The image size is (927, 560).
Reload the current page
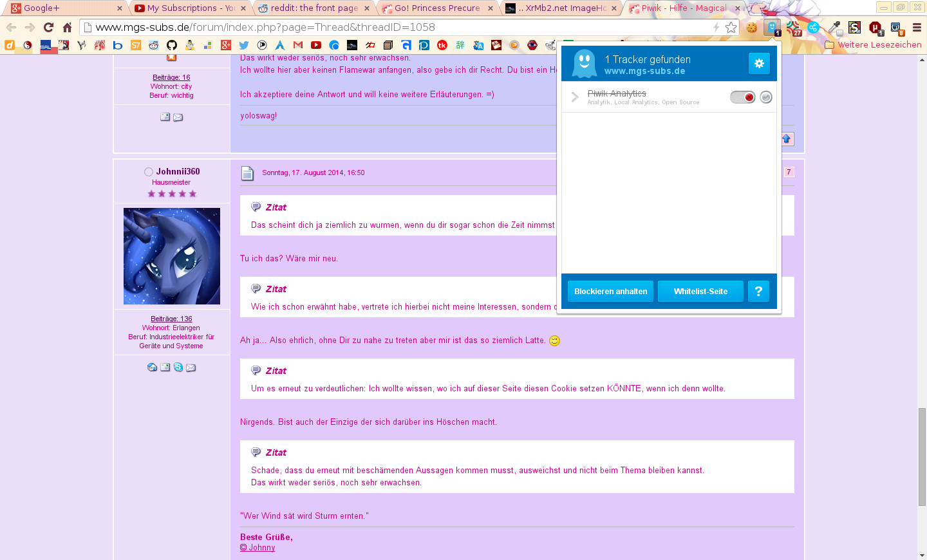(x=48, y=27)
